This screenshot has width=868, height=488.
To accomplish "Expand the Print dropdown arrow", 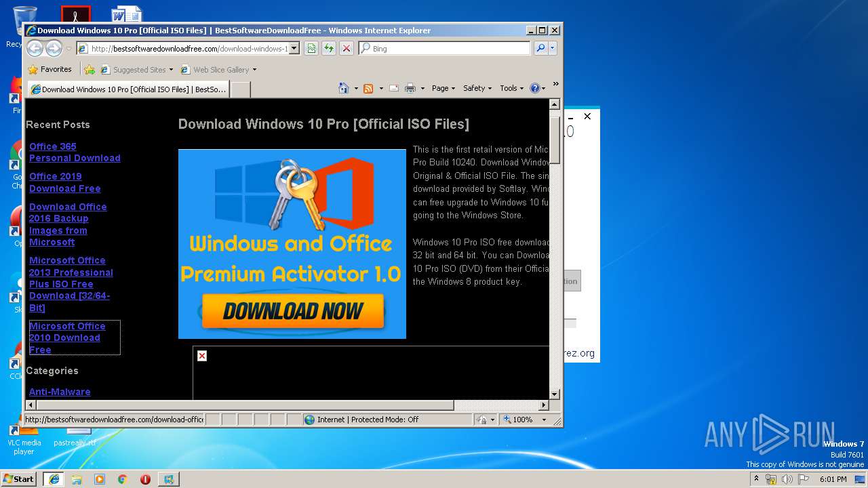I will (422, 88).
